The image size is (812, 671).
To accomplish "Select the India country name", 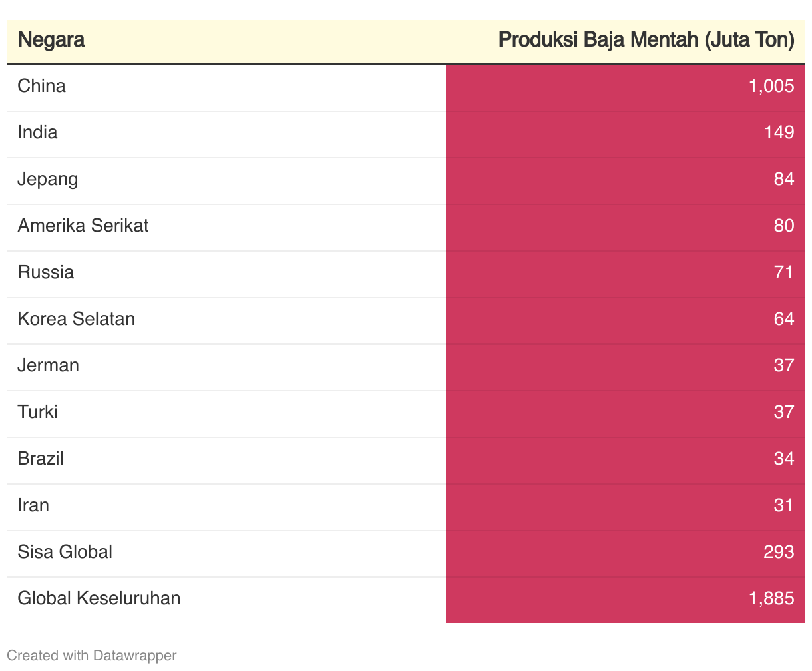I will (x=38, y=132).
